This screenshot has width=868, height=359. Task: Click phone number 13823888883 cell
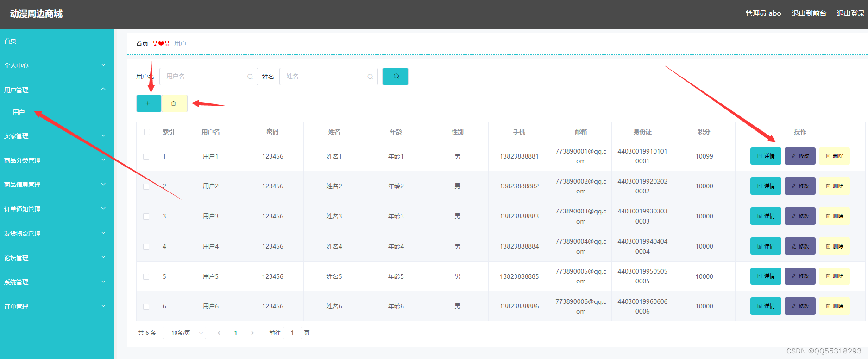tap(519, 216)
